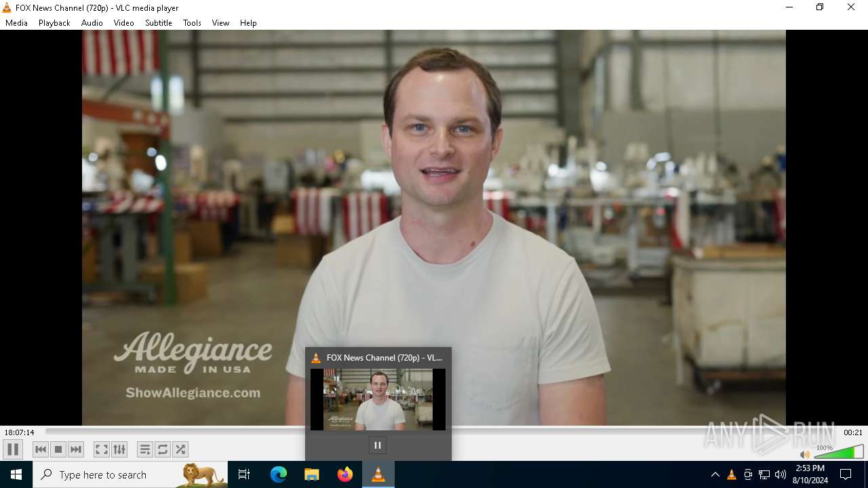Skip to next media item
The width and height of the screenshot is (868, 488).
click(x=76, y=449)
